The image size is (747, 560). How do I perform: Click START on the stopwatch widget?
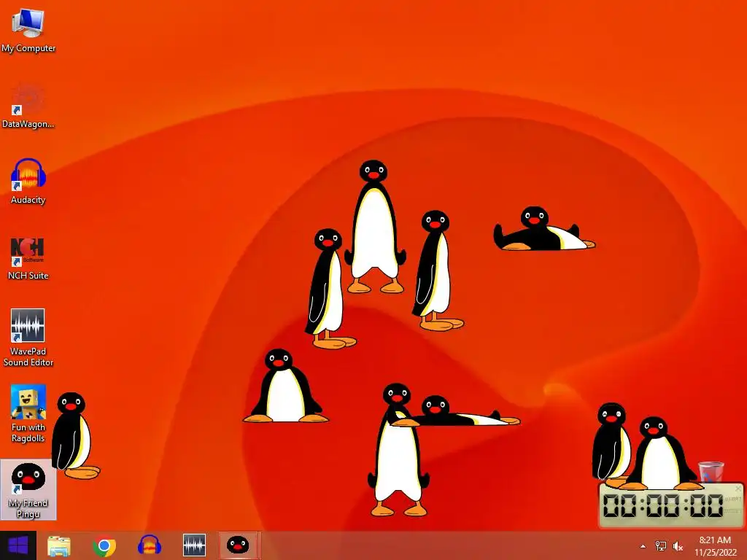pyautogui.click(x=733, y=499)
